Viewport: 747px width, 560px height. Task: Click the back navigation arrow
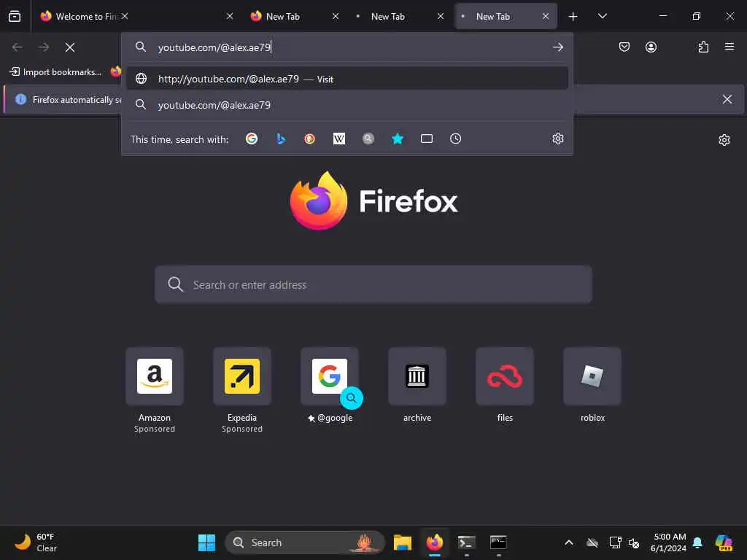(18, 47)
